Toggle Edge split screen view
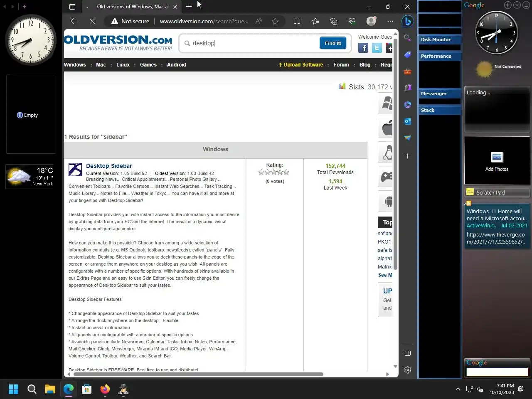 point(297,21)
